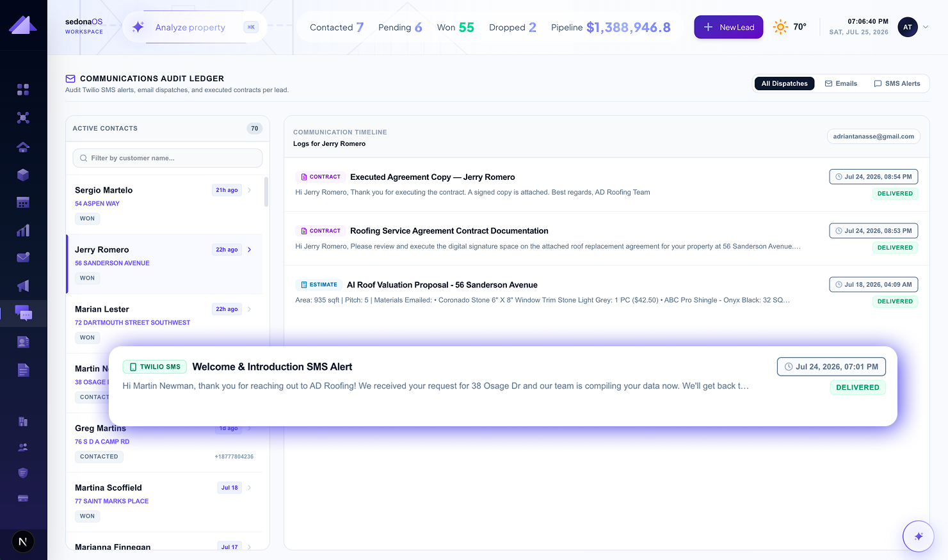This screenshot has width=948, height=560.
Task: Click the sun weather icon
Action: click(780, 27)
